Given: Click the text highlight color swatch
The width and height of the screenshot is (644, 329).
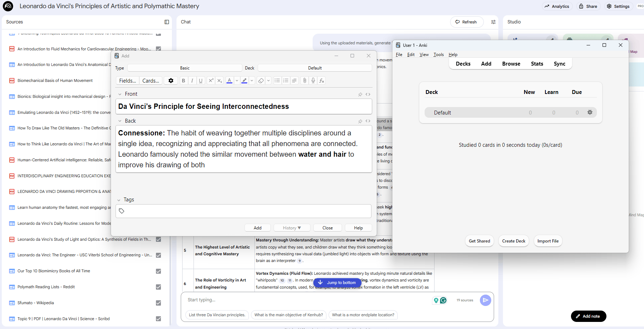Looking at the screenshot, I should (x=244, y=81).
